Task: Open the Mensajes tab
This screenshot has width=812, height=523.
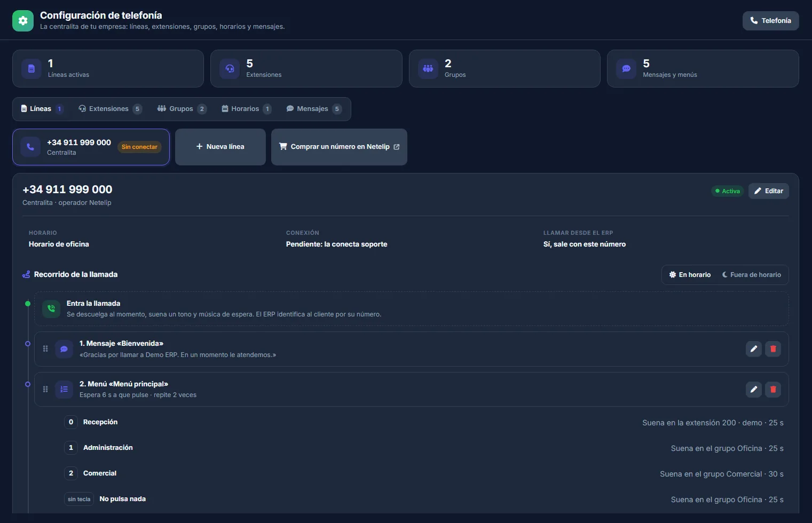Action: pyautogui.click(x=313, y=109)
